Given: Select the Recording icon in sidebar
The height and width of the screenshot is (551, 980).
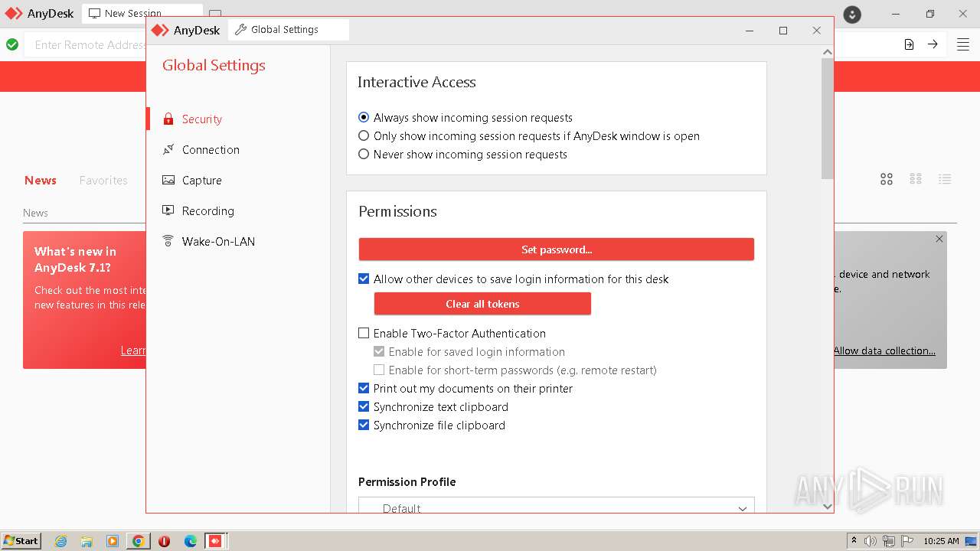Looking at the screenshot, I should pyautogui.click(x=168, y=211).
